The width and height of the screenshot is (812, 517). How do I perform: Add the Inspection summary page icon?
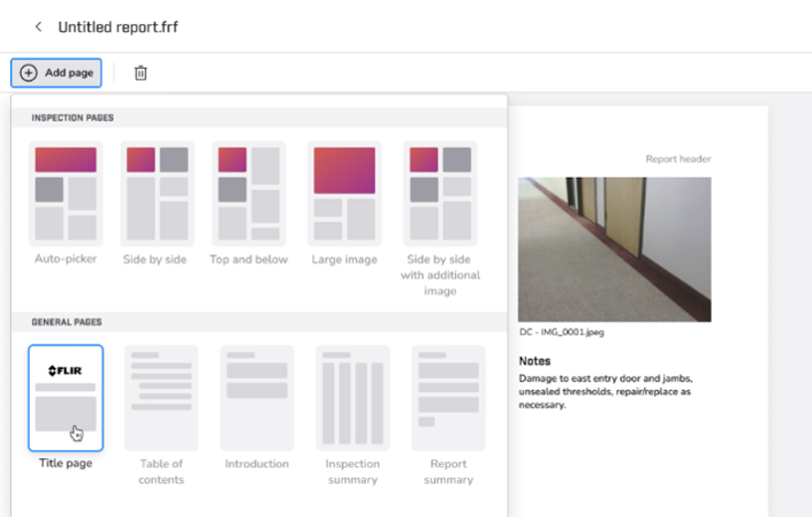353,398
